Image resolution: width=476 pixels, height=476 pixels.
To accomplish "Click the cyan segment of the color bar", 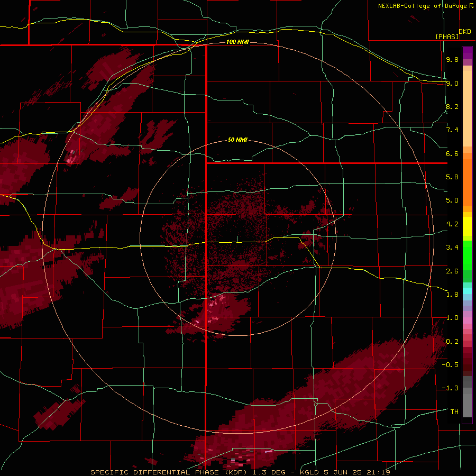I will (x=467, y=291).
